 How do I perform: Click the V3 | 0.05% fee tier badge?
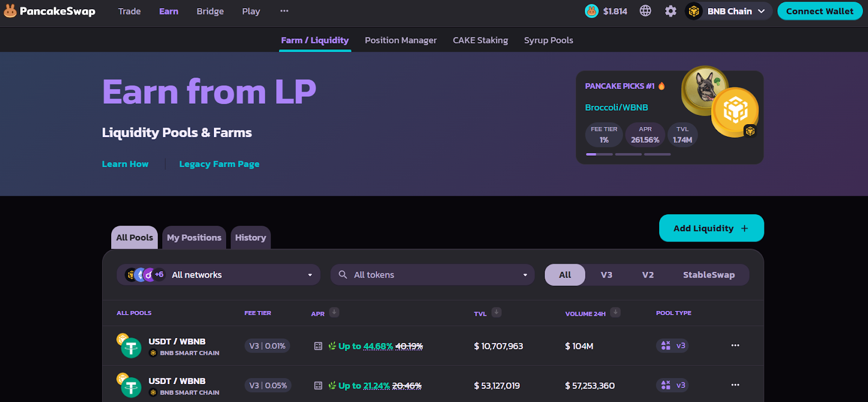point(268,386)
